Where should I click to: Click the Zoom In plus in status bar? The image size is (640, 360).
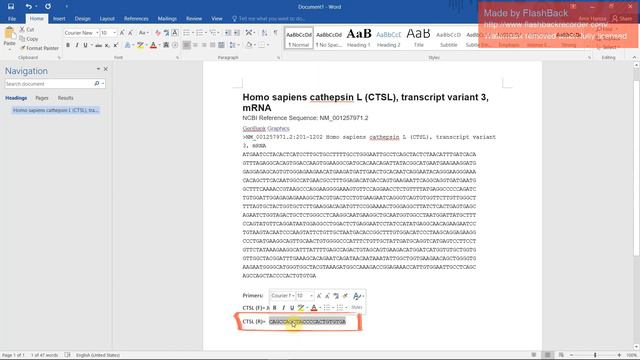(x=619, y=355)
